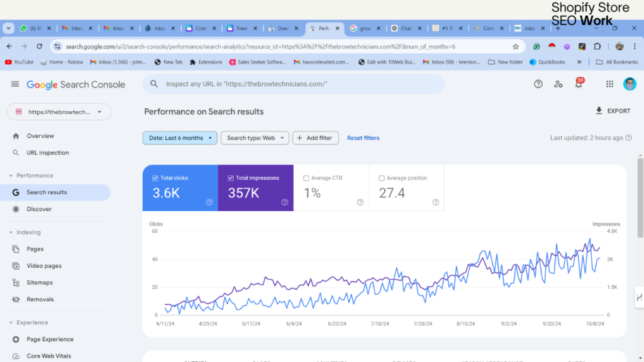This screenshot has width=644, height=362.
Task: Open the Grammarly extension icon
Action: point(537,47)
